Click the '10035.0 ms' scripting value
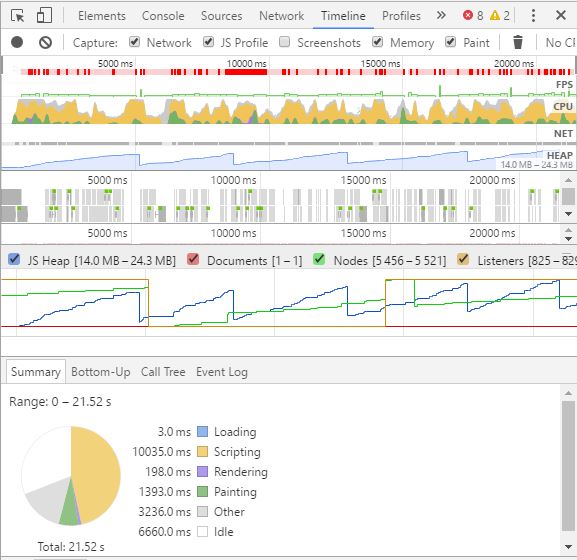 (x=162, y=451)
